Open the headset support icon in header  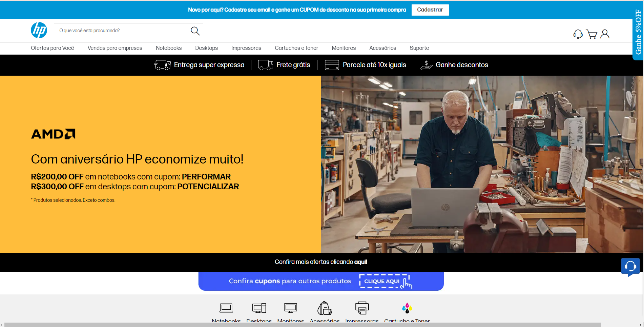pyautogui.click(x=578, y=34)
